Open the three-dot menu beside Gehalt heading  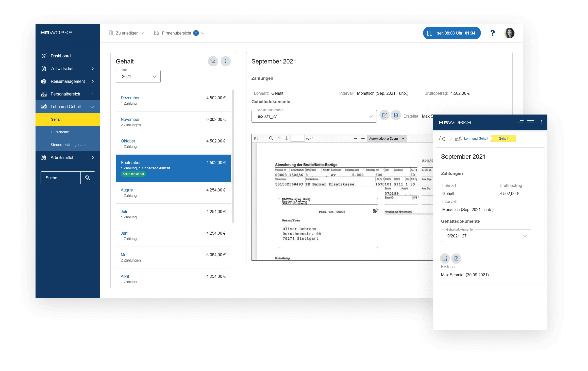click(x=226, y=61)
